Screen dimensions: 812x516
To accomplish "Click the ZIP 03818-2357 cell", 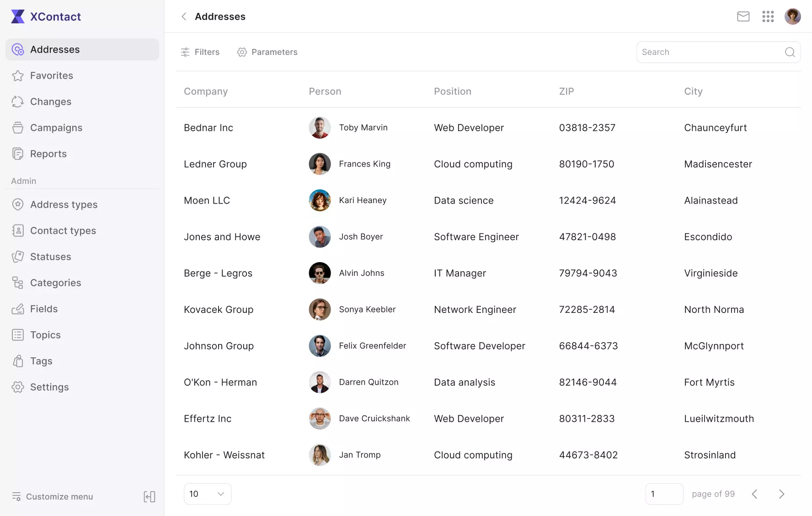I will pos(588,128).
